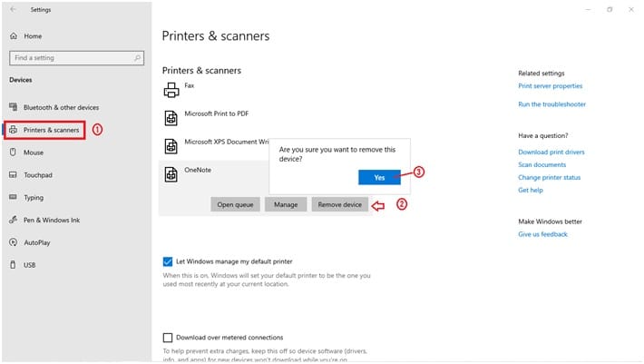644x364 pixels.
Task: Close the Settings window
Action: coord(631,9)
